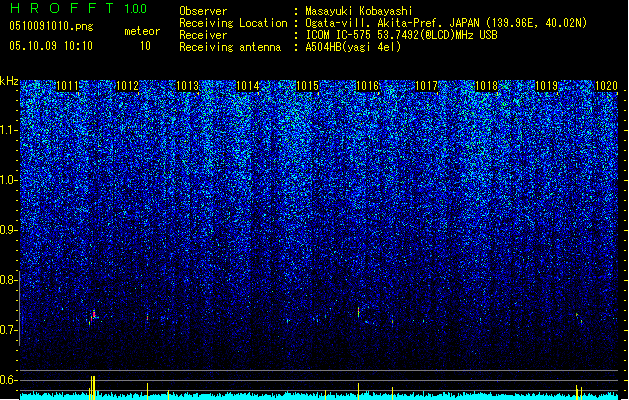Click the meteor count label

point(142,31)
